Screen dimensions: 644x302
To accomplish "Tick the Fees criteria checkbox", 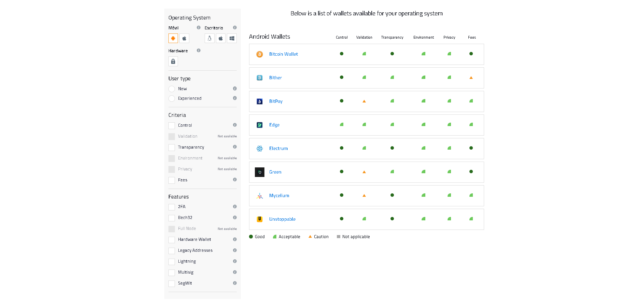I will click(172, 180).
